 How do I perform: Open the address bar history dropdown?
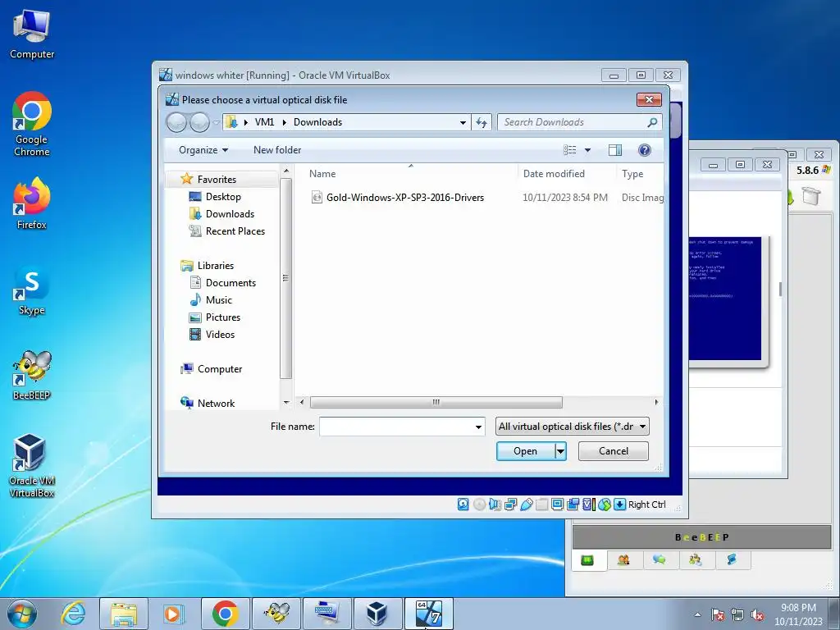pos(463,123)
